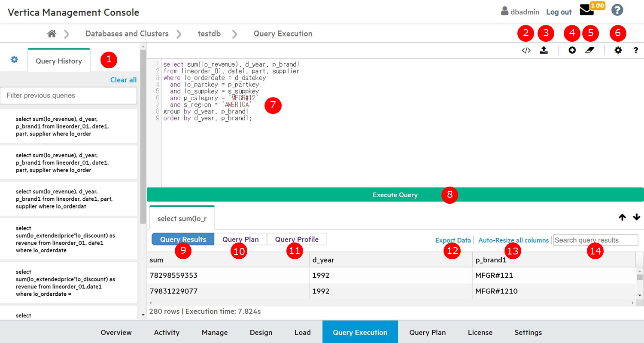Add a new query tab with plus icon

pyautogui.click(x=572, y=50)
